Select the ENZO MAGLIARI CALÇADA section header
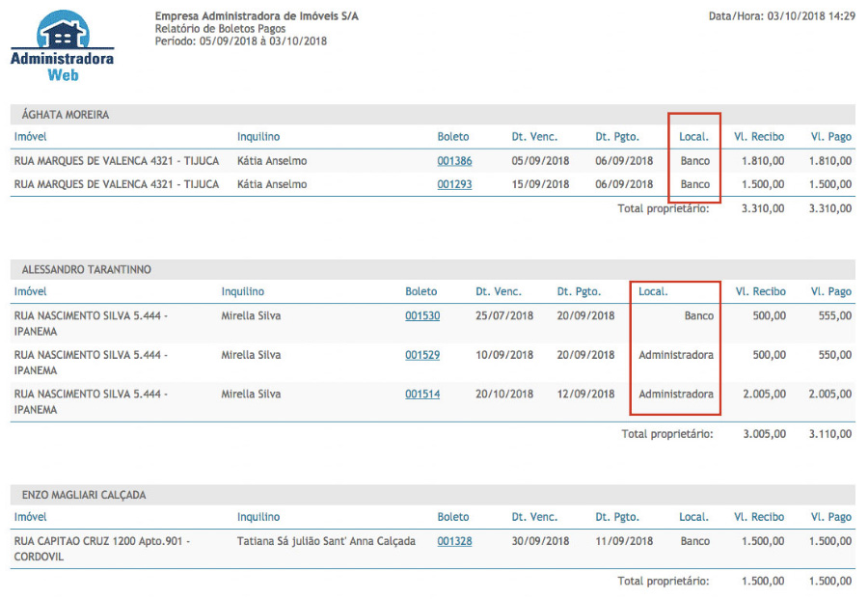Viewport: 868px width, 599px height. (84, 495)
